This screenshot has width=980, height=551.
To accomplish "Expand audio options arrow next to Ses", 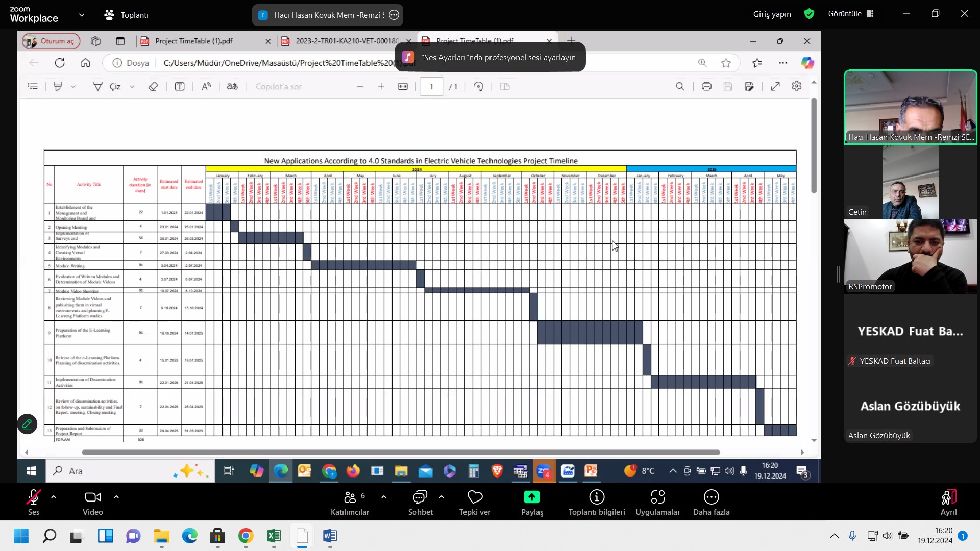I will pos(54,496).
